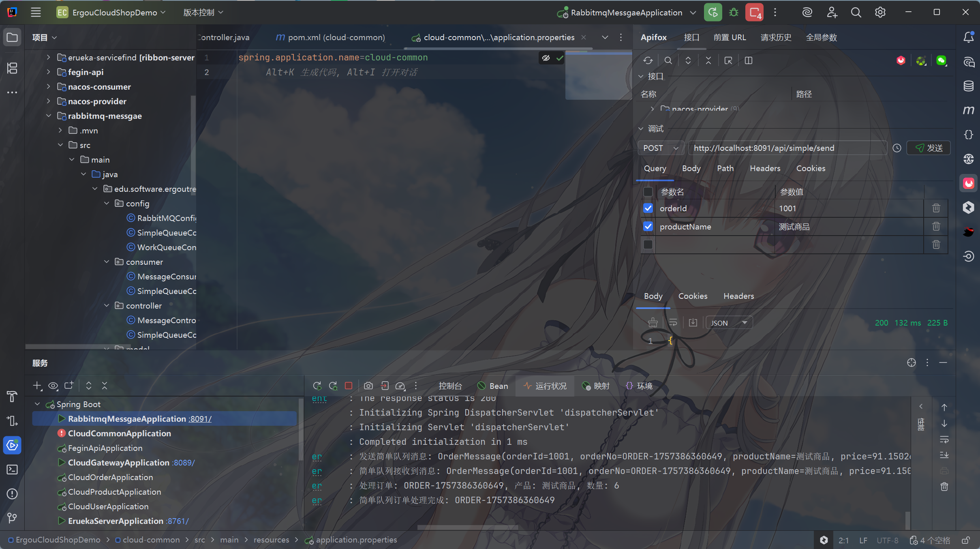Open the Database tool window icon
The width and height of the screenshot is (980, 549).
[x=968, y=86]
